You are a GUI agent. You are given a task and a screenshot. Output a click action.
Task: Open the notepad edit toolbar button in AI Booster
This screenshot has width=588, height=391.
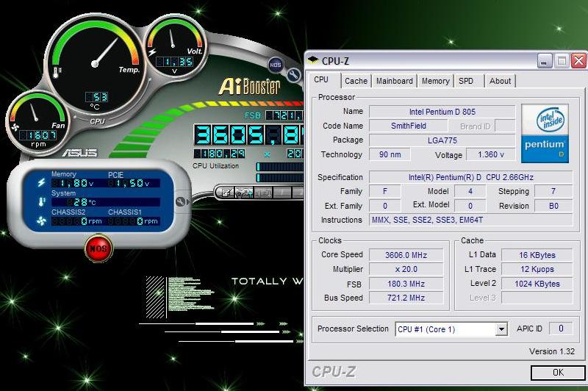tap(226, 193)
